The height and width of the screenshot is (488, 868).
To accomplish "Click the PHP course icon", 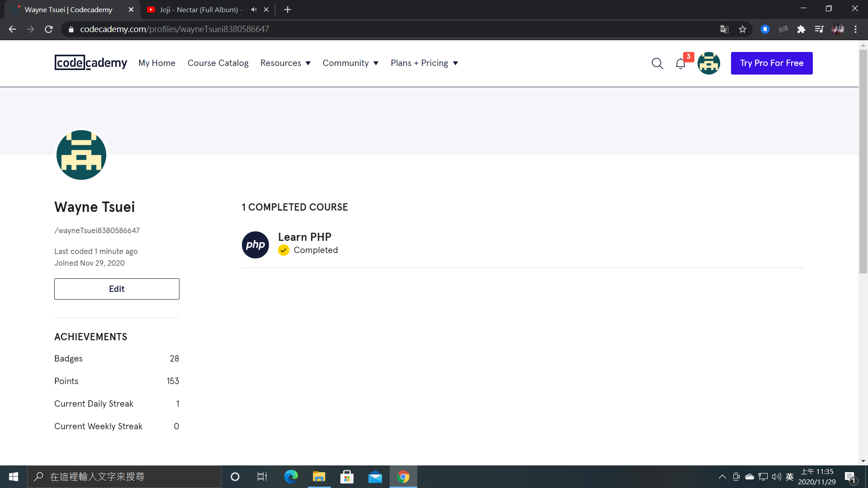I will [255, 245].
